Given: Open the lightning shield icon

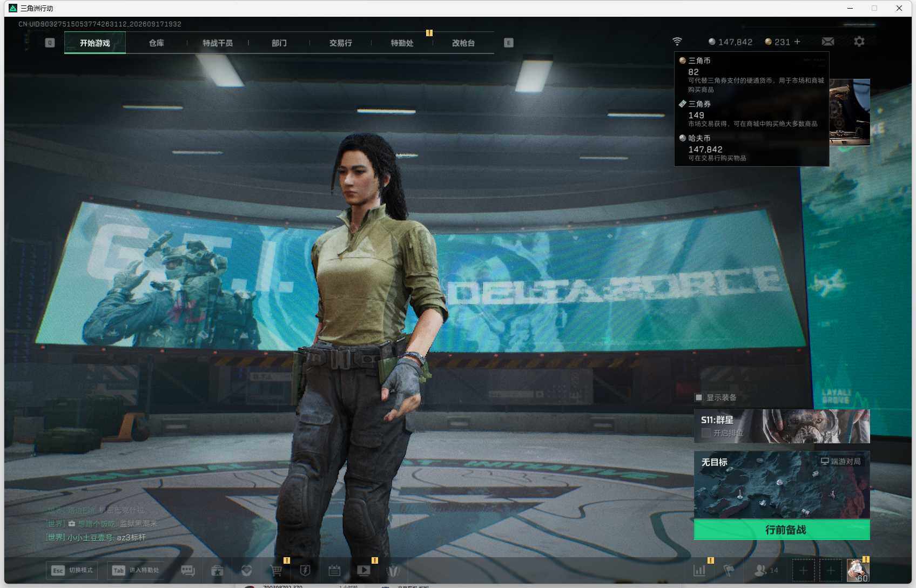Looking at the screenshot, I should (305, 570).
